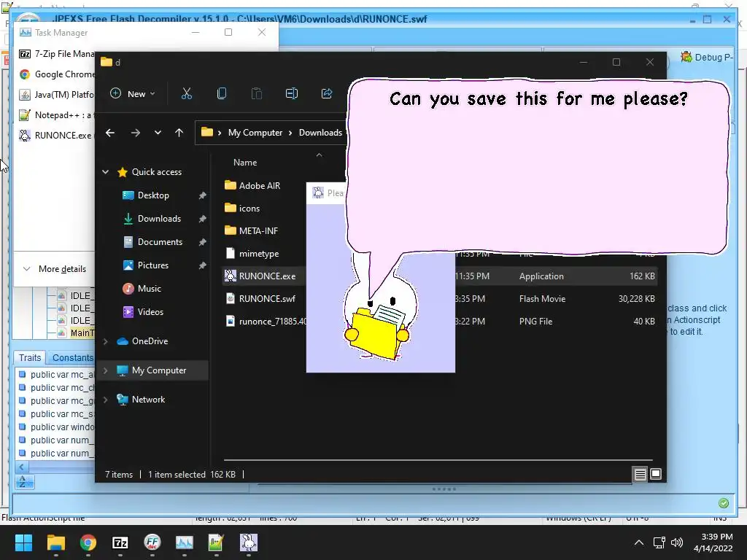
Task: Expand the OneDrive node
Action: click(x=106, y=341)
